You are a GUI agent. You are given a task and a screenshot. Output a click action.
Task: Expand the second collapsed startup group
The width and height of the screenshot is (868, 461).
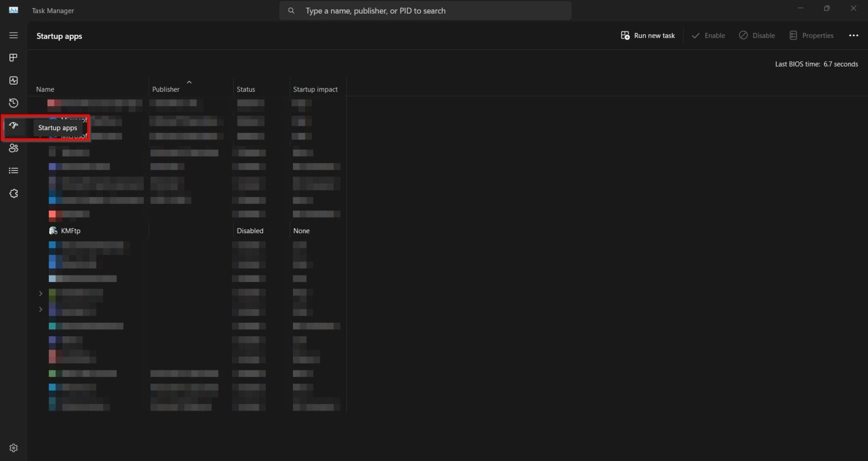click(x=41, y=309)
